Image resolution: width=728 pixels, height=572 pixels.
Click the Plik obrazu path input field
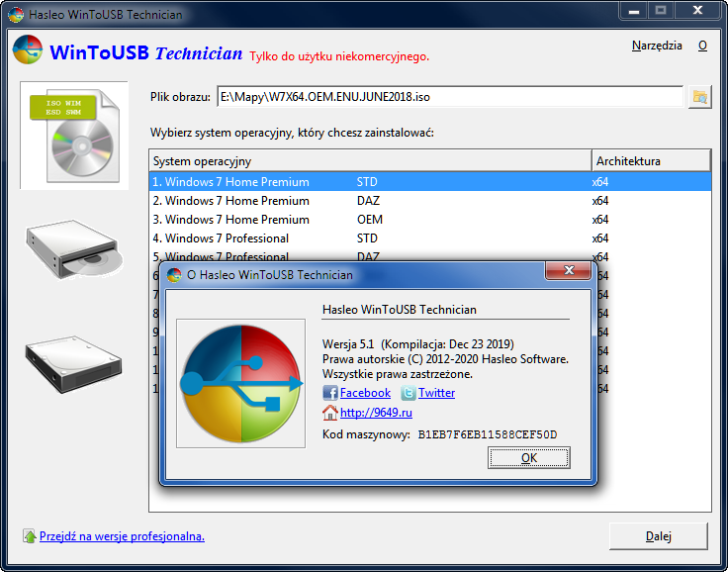pyautogui.click(x=450, y=97)
